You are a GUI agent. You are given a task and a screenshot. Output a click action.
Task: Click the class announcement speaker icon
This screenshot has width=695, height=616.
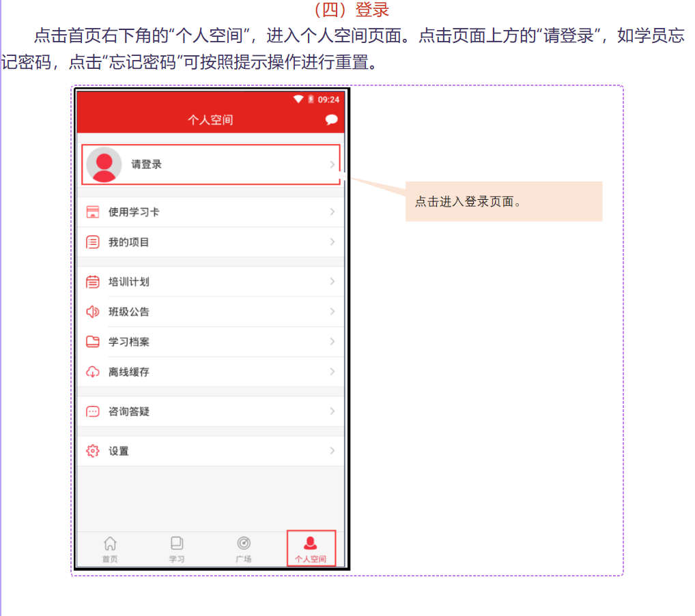tap(93, 312)
